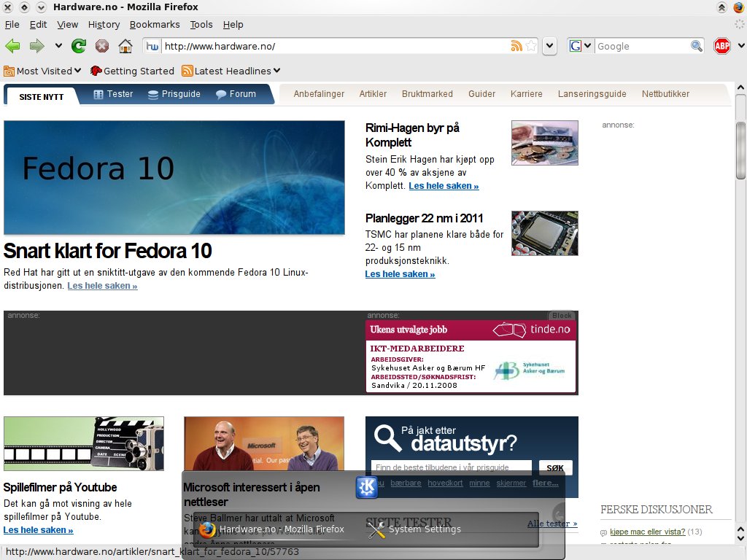The width and height of the screenshot is (747, 560).
Task: Open the address bar history dropdown
Action: (x=550, y=46)
